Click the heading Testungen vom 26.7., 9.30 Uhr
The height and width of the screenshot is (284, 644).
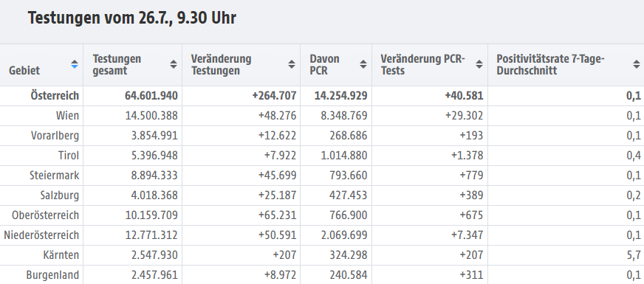pos(132,18)
